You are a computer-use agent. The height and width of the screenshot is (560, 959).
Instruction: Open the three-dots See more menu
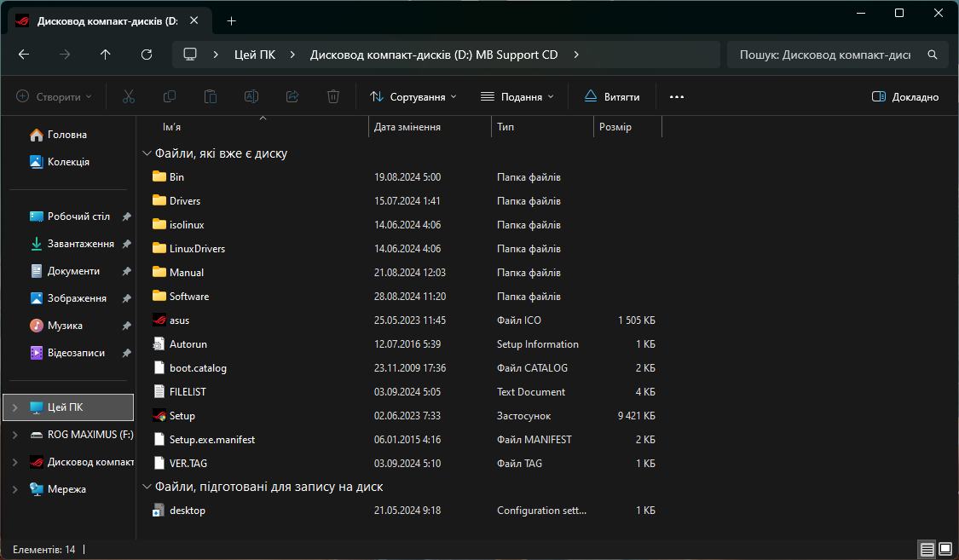point(677,97)
